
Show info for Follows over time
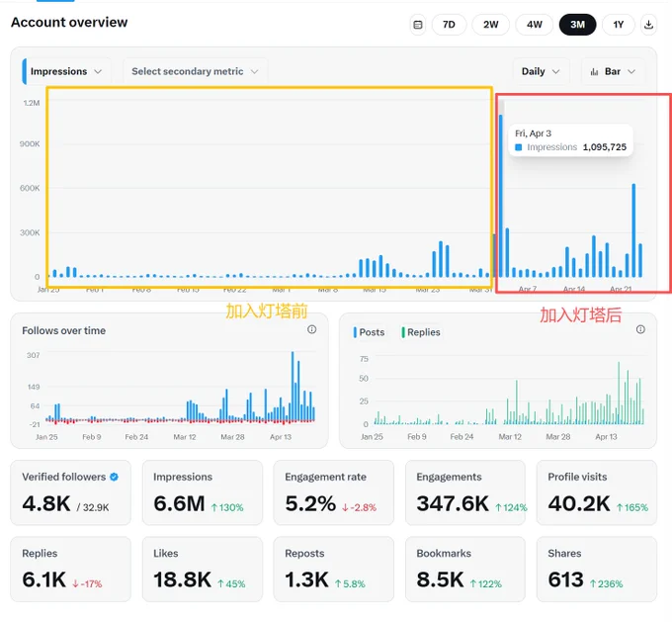pyautogui.click(x=311, y=329)
